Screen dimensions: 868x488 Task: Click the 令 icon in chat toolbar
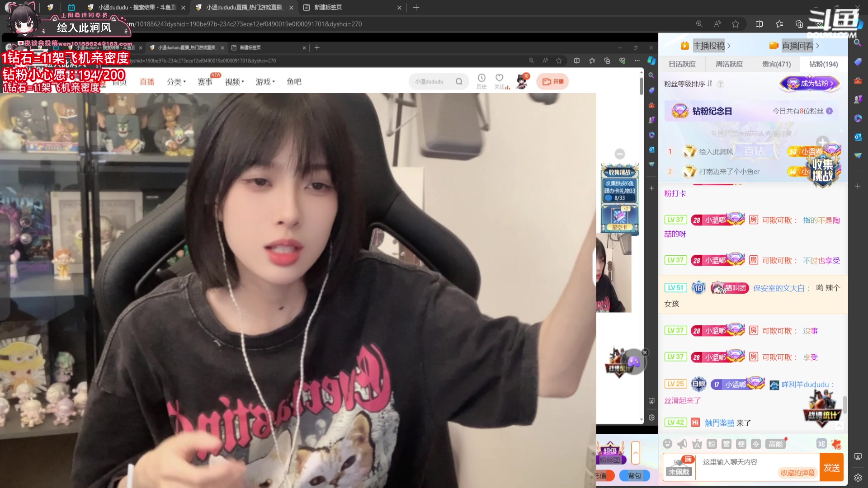756,444
